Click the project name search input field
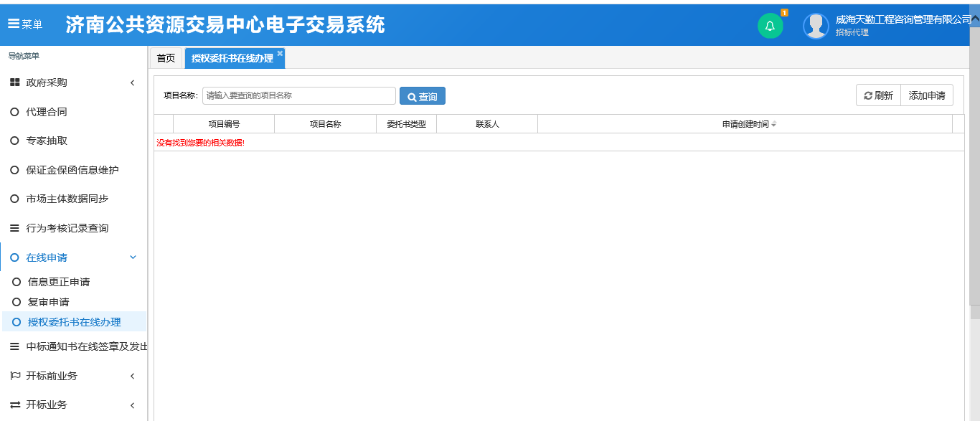980x421 pixels. coord(299,95)
